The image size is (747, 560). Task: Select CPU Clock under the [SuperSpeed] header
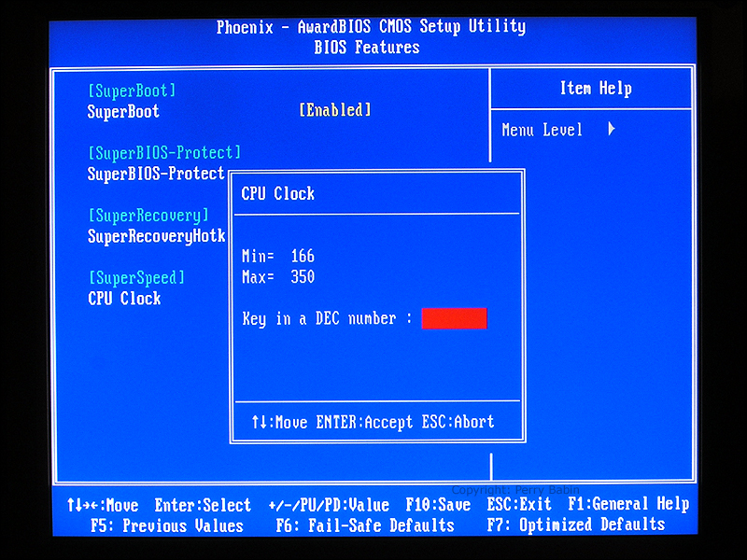tap(124, 299)
